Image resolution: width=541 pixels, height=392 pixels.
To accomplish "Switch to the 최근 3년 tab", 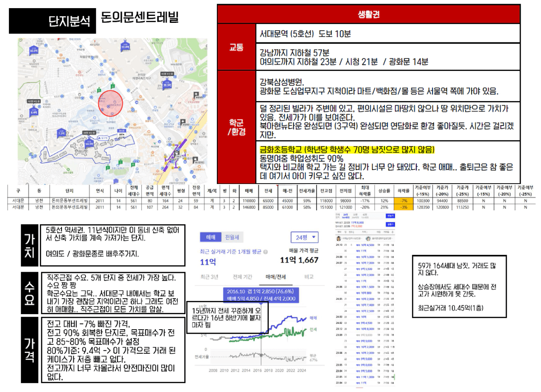I will tap(209, 277).
